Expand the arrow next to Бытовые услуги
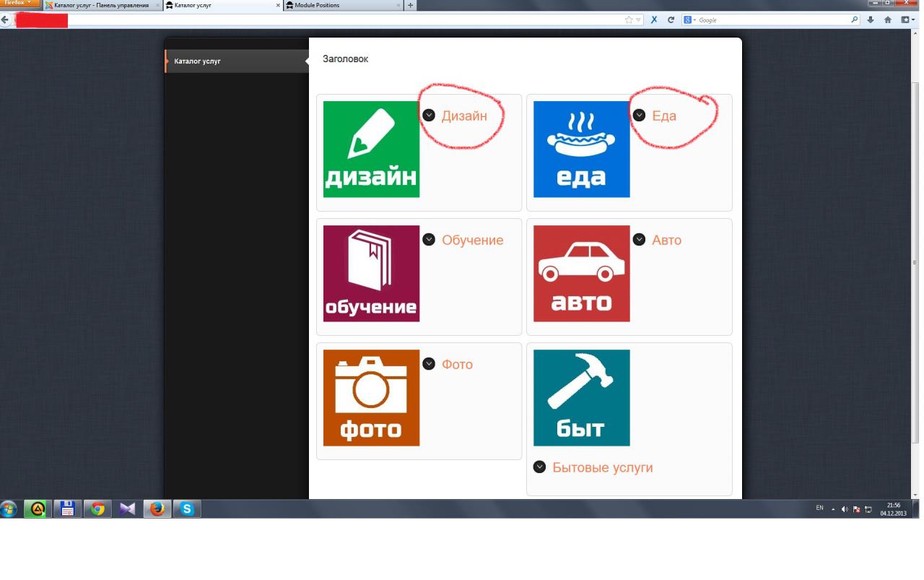Screen dimensions: 924x580 (539, 467)
